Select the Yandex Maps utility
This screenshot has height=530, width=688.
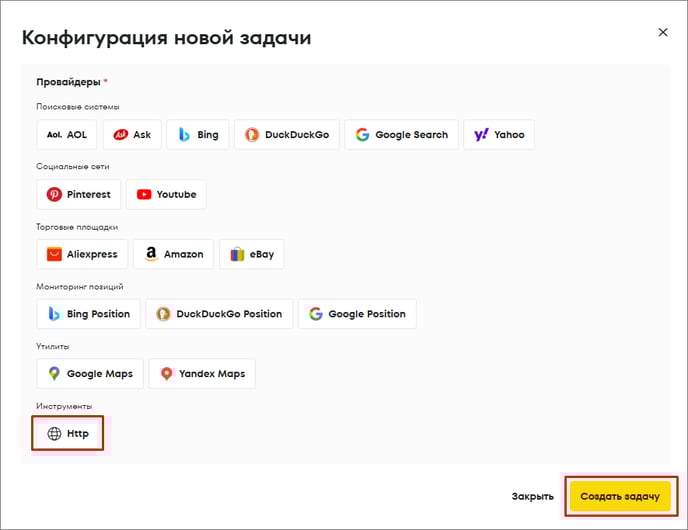click(x=202, y=374)
